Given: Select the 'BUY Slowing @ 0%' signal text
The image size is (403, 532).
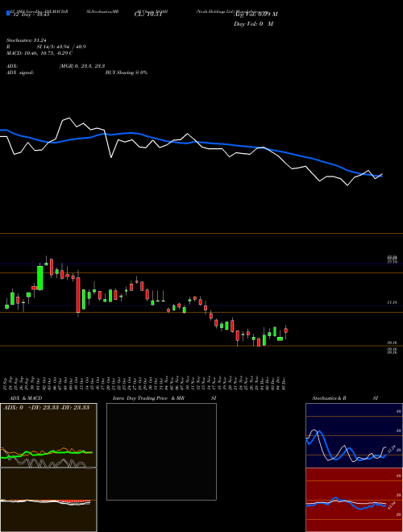Looking at the screenshot, I should [127, 73].
